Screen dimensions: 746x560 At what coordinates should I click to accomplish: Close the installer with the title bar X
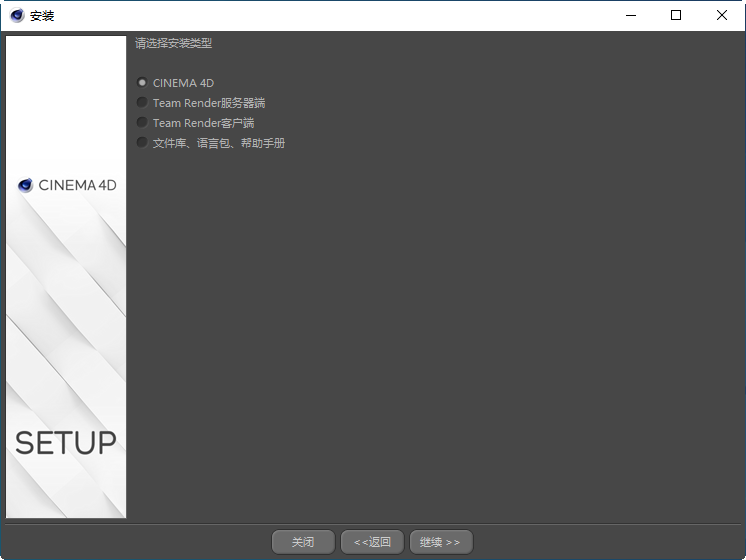pos(722,15)
